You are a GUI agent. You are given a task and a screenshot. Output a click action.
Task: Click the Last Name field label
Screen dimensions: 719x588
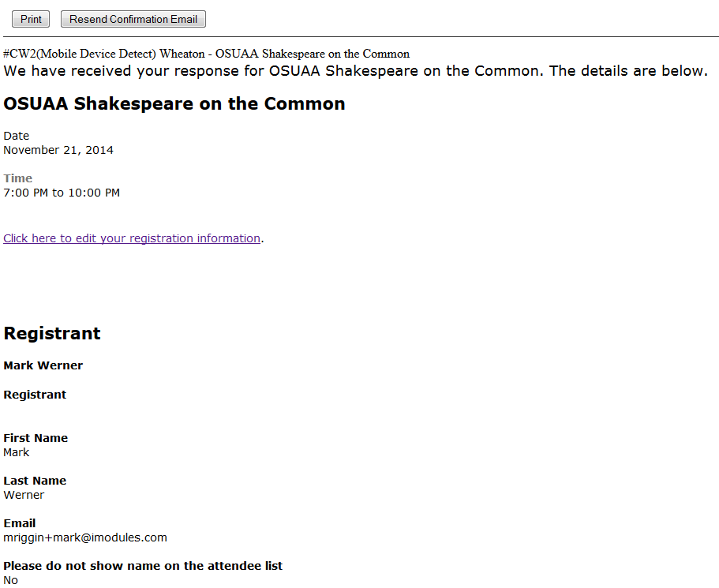point(35,481)
